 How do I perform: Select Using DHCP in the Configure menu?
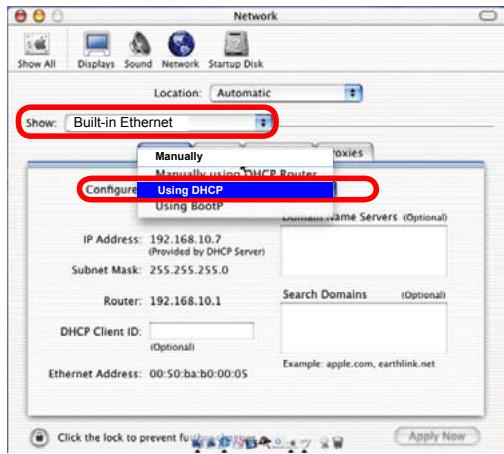tap(235, 190)
